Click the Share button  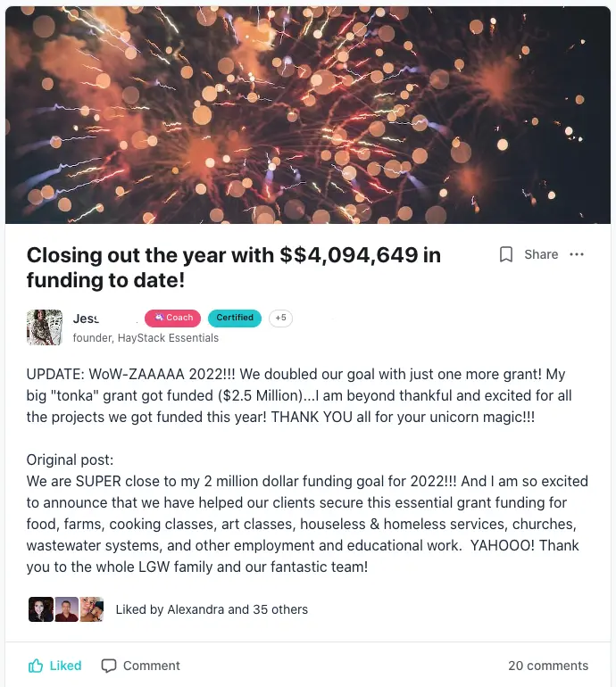click(x=541, y=254)
